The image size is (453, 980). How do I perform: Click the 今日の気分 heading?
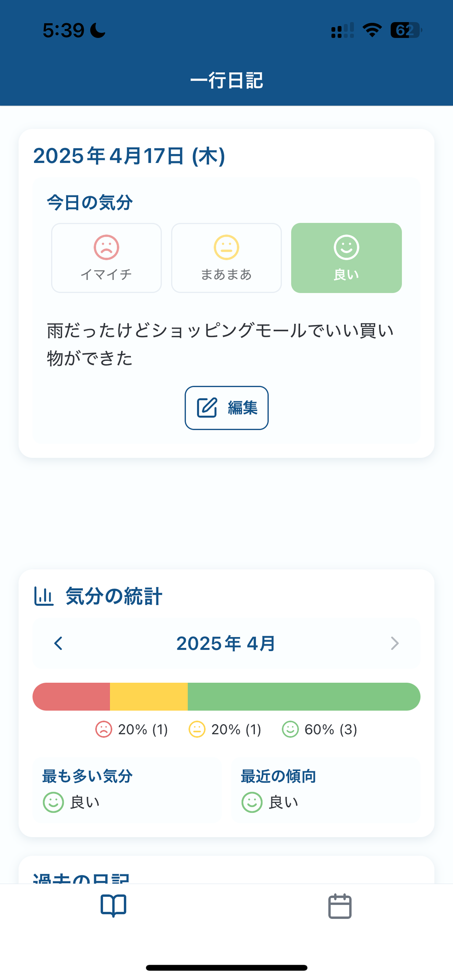[x=89, y=203]
